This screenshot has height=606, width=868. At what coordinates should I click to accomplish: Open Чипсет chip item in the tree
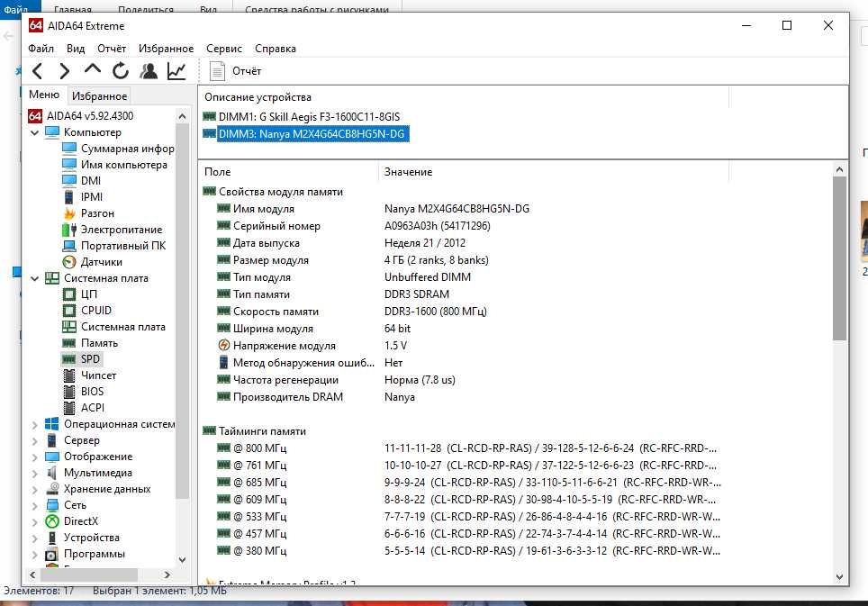click(89, 375)
